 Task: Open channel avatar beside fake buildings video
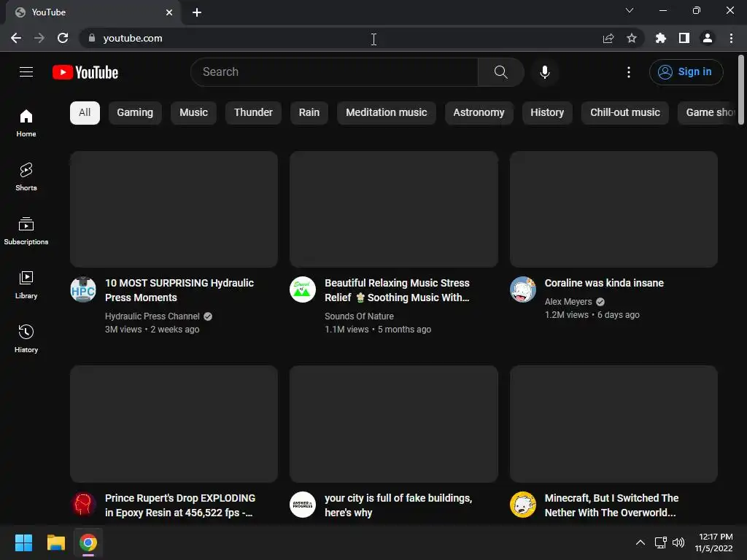tap(303, 505)
